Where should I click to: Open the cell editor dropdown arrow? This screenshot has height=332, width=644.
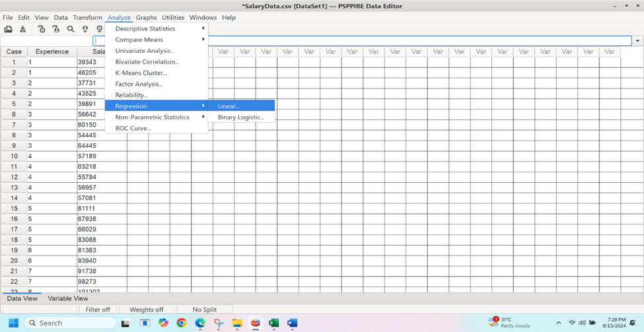(638, 41)
